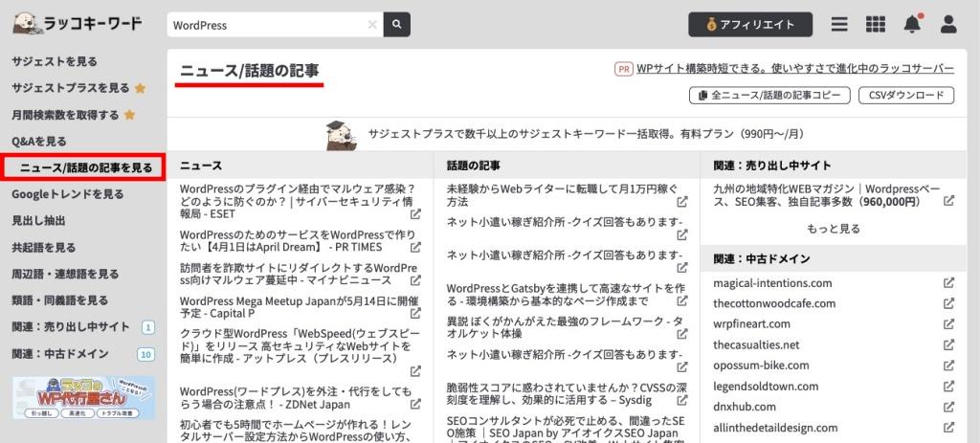Select 共起語を見る in sidebar
980x443 pixels.
(x=44, y=248)
